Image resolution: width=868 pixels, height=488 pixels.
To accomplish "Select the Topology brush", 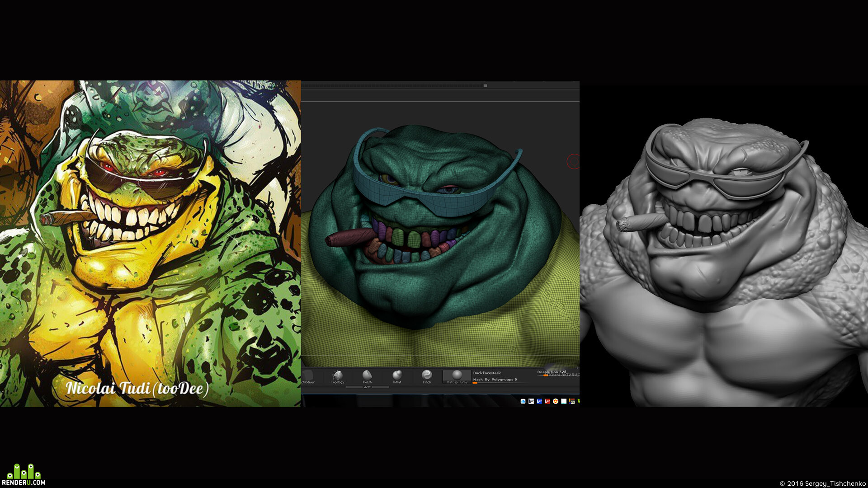I will pos(337,376).
